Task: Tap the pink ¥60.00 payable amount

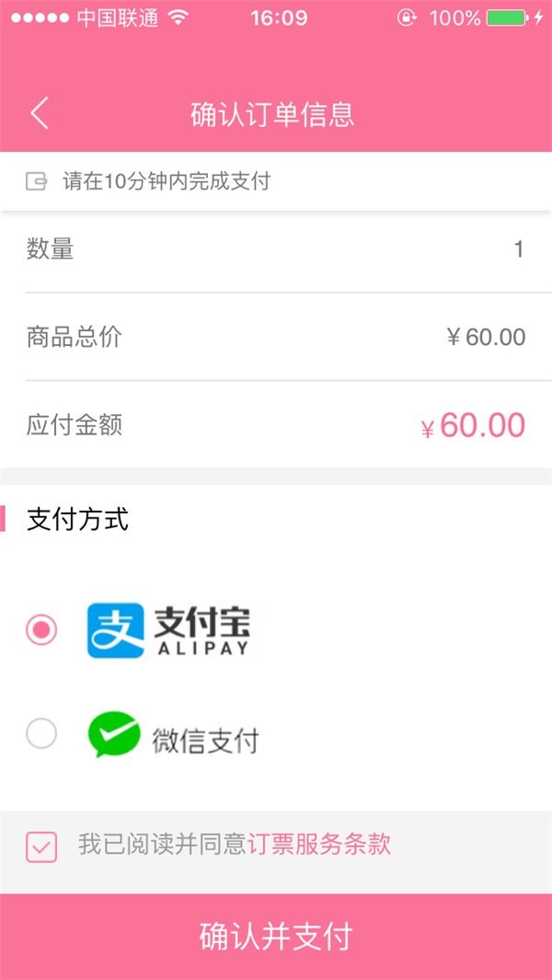Action: pyautogui.click(x=473, y=426)
